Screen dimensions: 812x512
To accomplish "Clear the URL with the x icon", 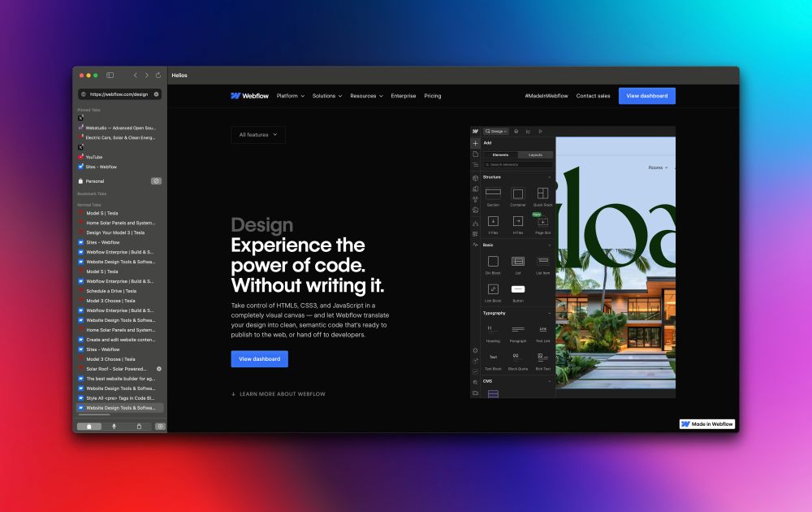I will 157,94.
